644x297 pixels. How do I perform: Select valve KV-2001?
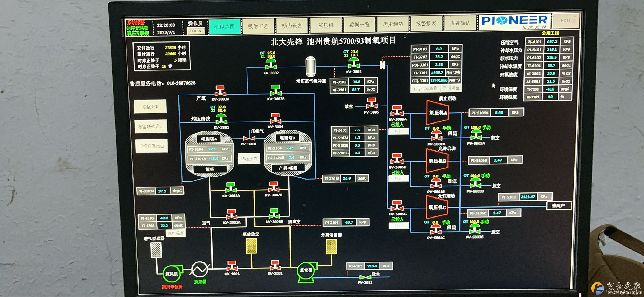click(x=275, y=265)
